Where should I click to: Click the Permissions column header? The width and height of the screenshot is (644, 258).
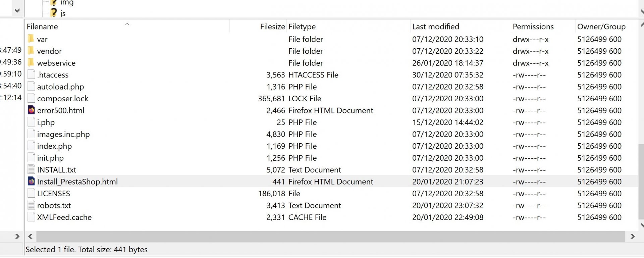pyautogui.click(x=533, y=27)
